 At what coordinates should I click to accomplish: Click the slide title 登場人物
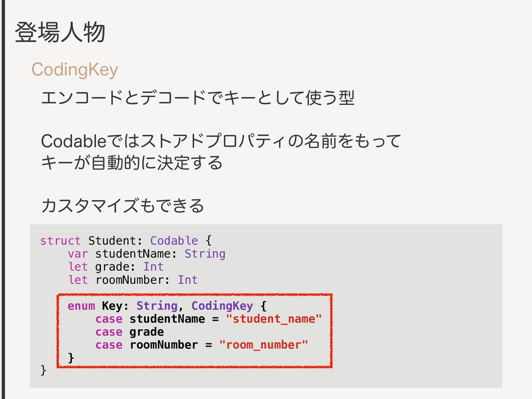60,33
